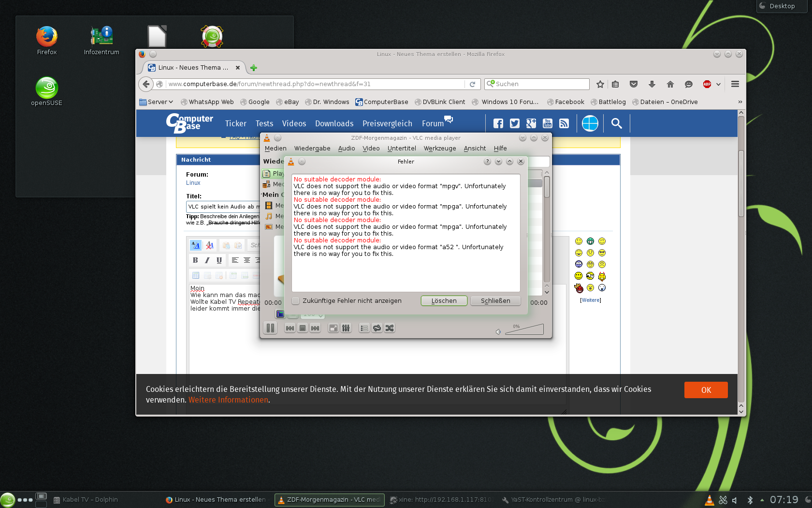This screenshot has height=508, width=812.
Task: Apply italic formatting in forum editor
Action: pos(207,260)
